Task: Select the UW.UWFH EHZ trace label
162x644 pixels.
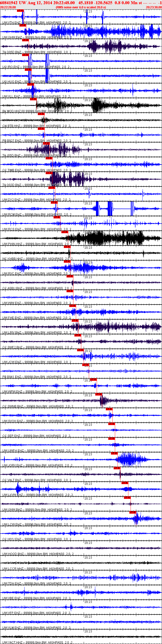Action: tap(38, 450)
